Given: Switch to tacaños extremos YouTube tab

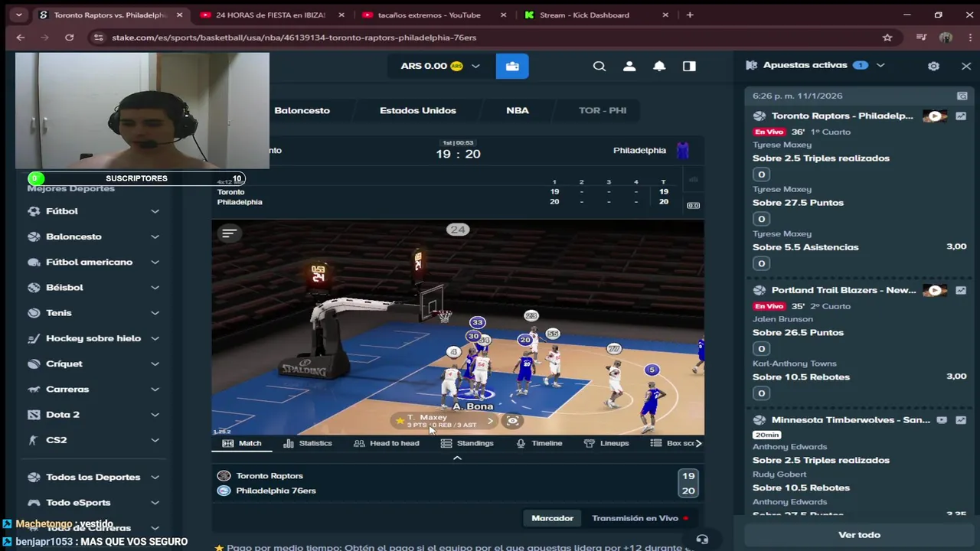Looking at the screenshot, I should click(x=435, y=15).
